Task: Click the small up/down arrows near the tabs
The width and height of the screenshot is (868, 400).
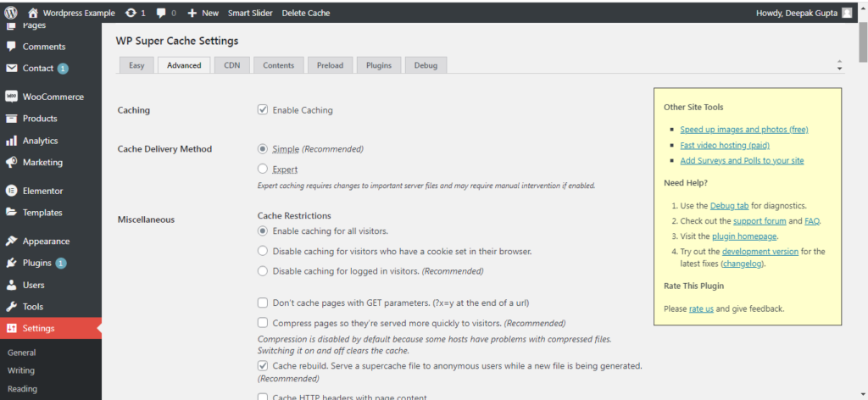Action: click(839, 65)
